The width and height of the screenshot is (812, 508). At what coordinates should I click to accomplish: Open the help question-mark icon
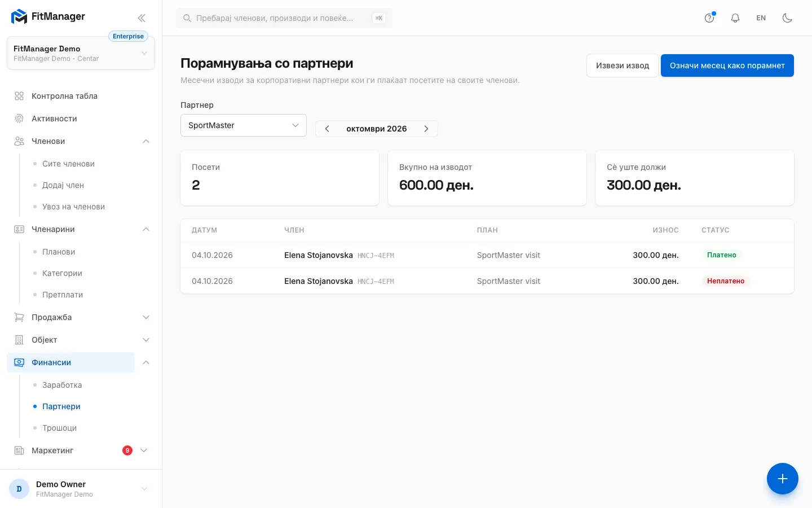pos(709,18)
